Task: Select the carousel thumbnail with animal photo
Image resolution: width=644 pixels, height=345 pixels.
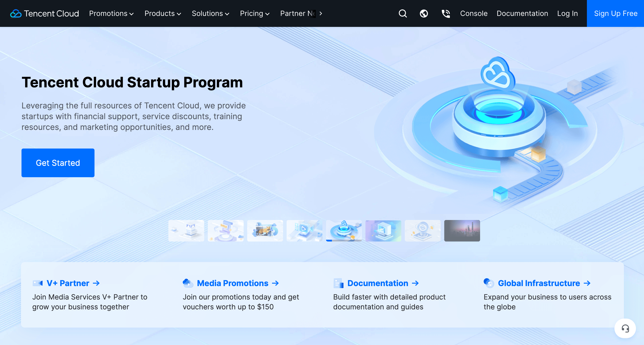Action: pyautogui.click(x=265, y=231)
